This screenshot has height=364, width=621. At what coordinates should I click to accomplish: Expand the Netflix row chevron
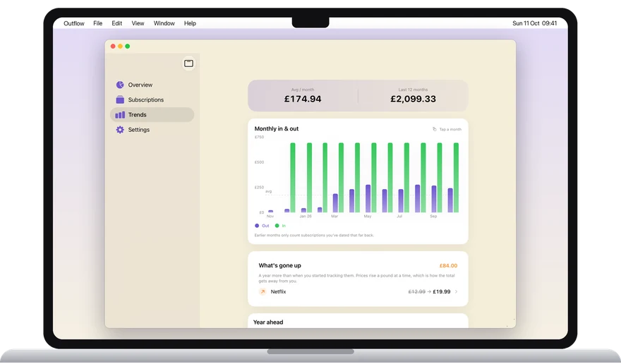click(x=457, y=291)
